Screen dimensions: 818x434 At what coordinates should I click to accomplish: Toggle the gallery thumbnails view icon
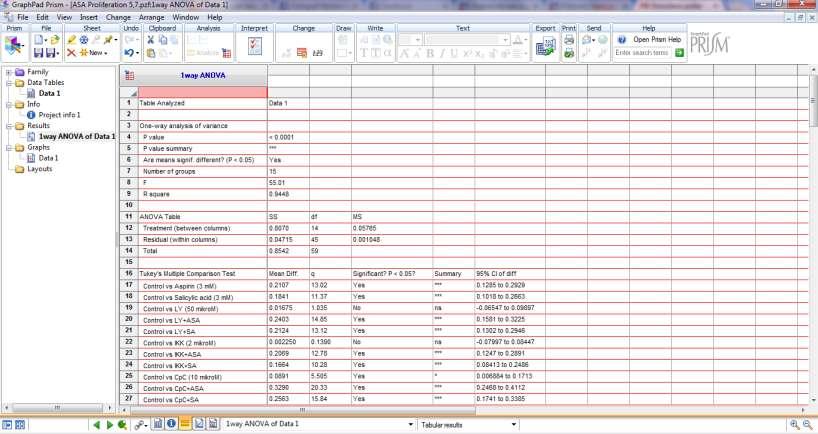coord(20,425)
